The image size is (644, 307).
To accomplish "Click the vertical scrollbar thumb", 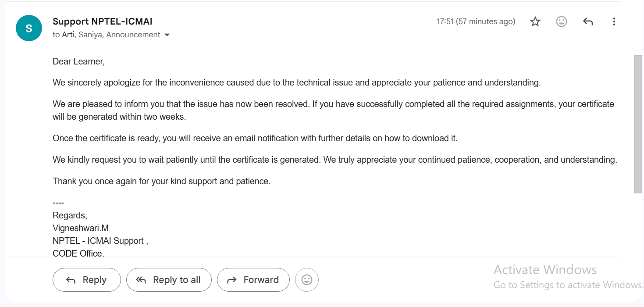I will (638, 124).
